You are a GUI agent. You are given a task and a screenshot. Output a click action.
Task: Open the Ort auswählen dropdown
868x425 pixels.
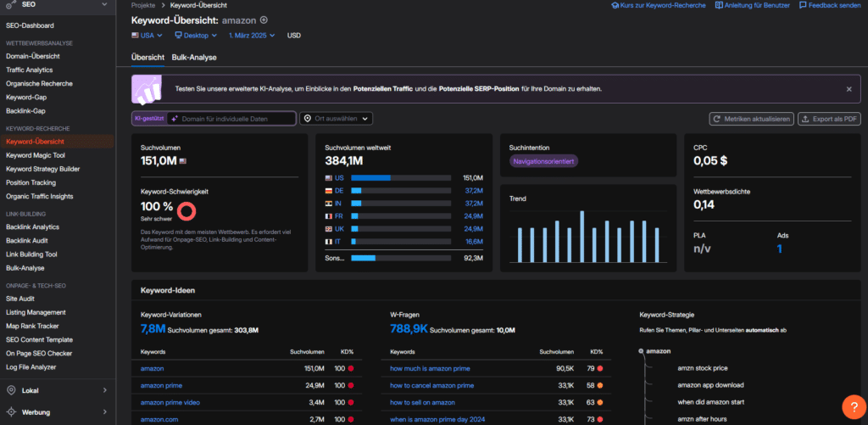pyautogui.click(x=336, y=119)
